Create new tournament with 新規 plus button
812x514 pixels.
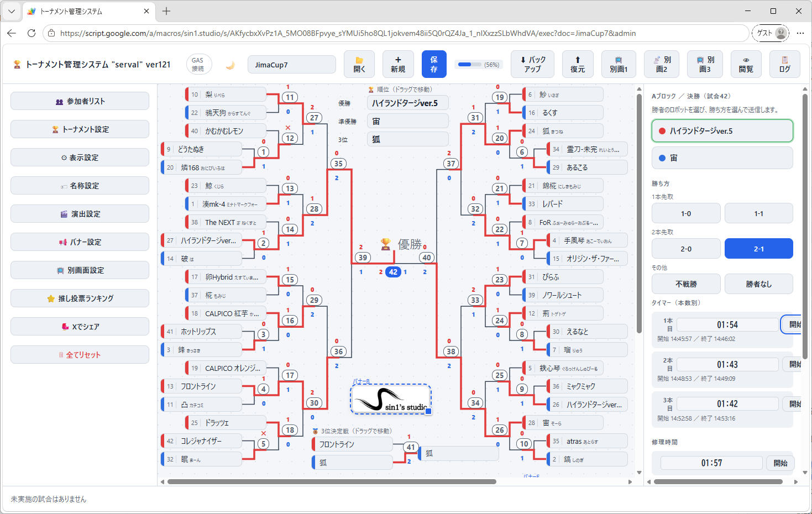pos(398,64)
